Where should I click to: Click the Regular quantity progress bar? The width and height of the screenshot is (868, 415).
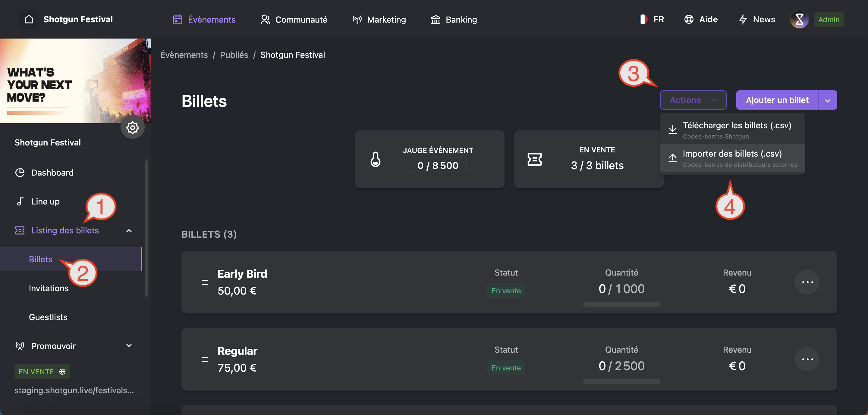pos(621,381)
